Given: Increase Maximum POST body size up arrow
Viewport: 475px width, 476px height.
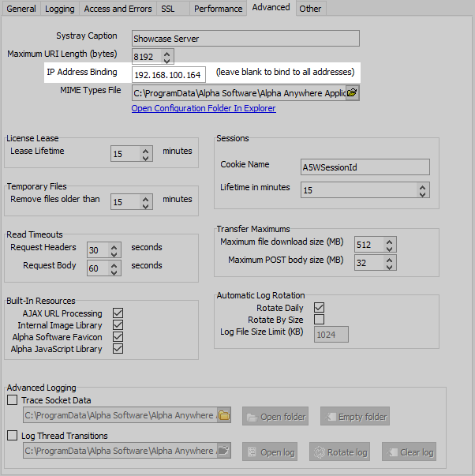Looking at the screenshot, I should (x=390, y=260).
